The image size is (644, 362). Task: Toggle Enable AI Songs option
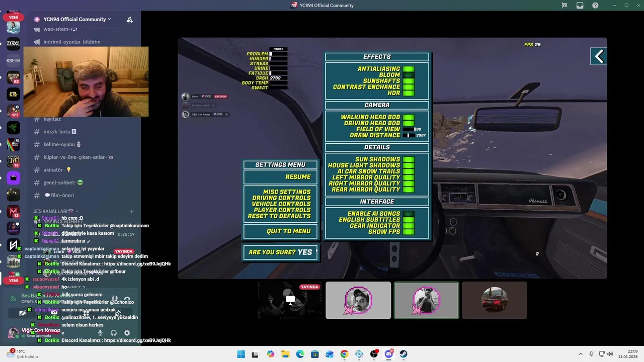[408, 214]
